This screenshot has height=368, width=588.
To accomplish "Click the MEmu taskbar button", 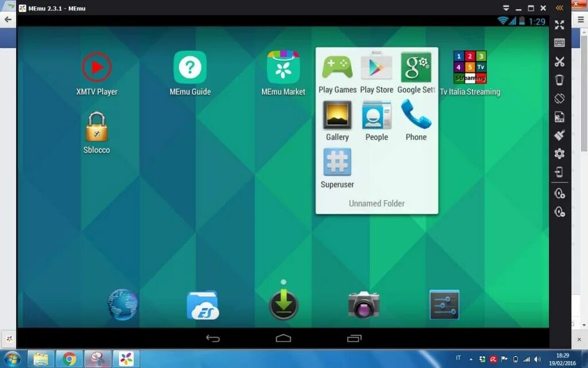I will [x=126, y=359].
